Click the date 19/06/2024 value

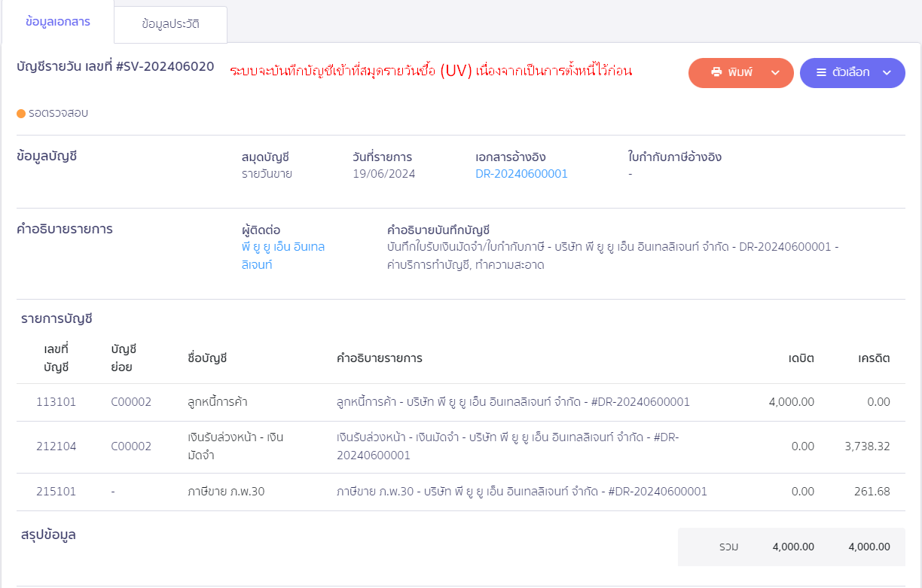[x=383, y=174]
